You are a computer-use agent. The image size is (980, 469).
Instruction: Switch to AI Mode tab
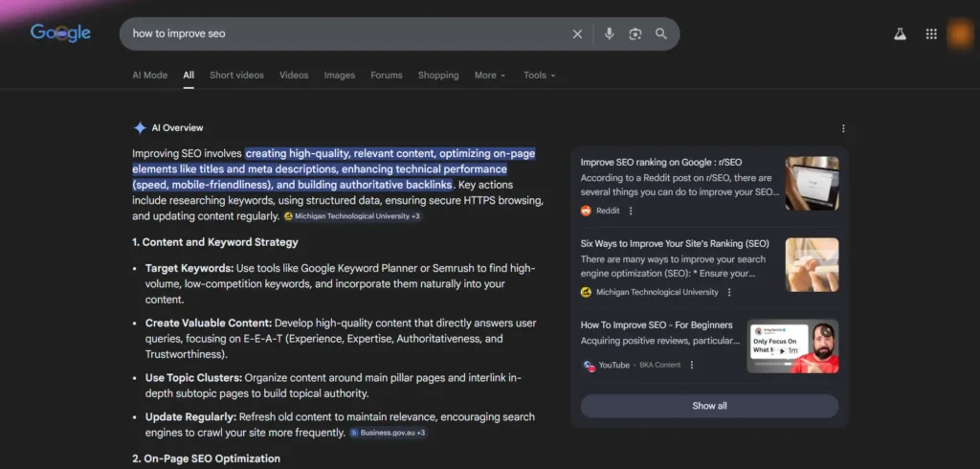(x=150, y=75)
